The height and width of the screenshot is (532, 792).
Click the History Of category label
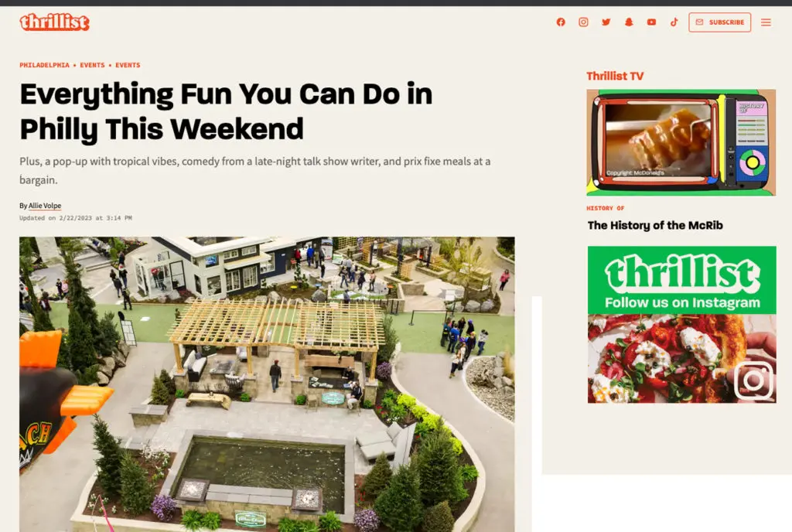[605, 208]
